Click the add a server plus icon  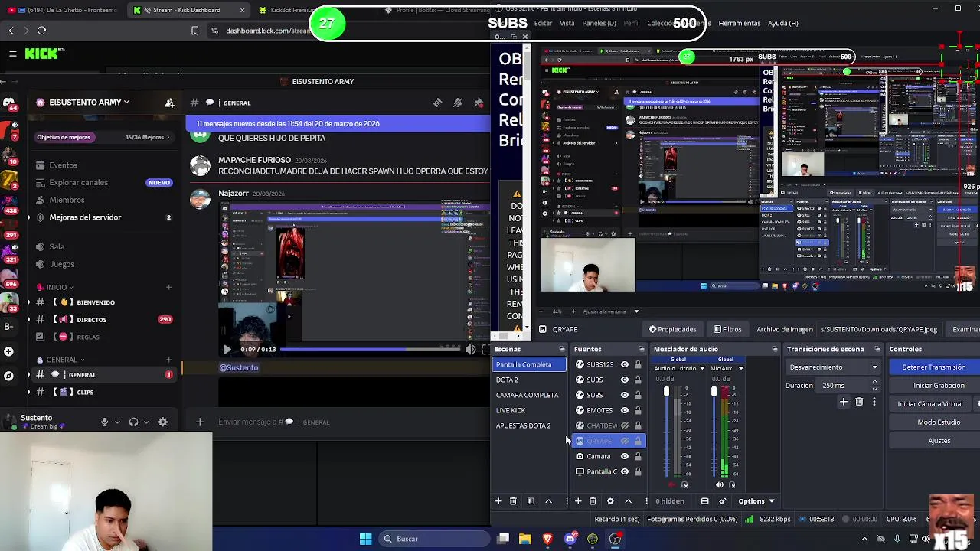(x=8, y=351)
